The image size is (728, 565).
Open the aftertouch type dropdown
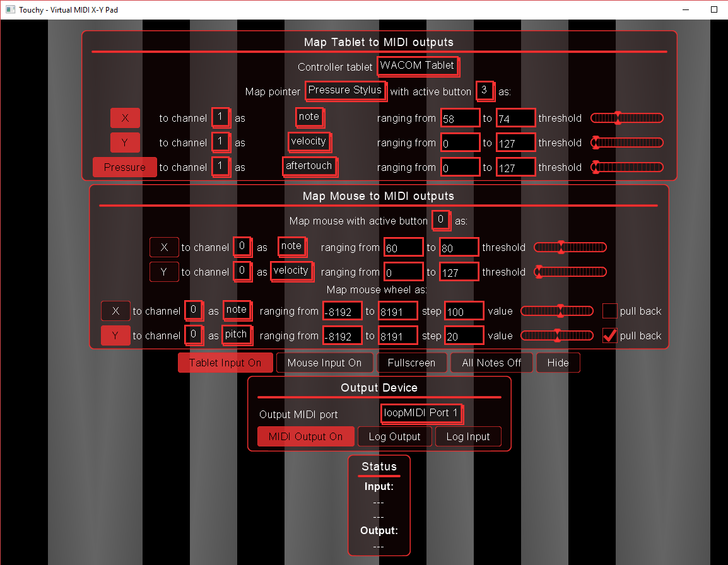[310, 166]
